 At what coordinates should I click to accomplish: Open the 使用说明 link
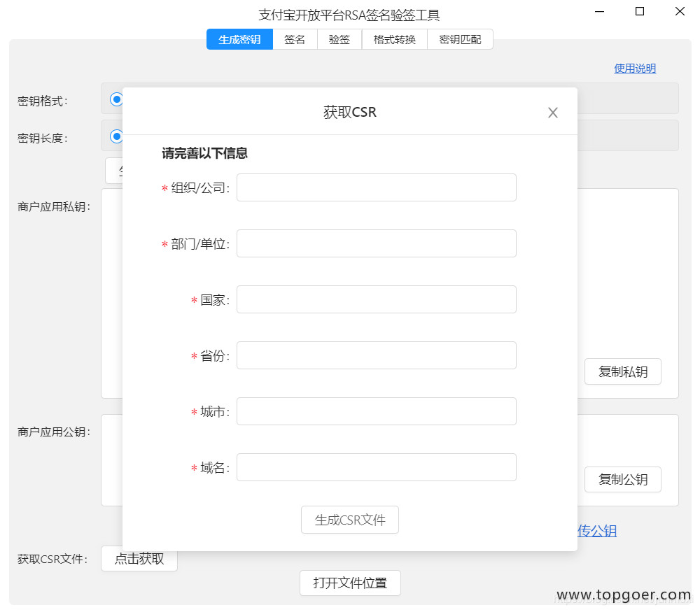[x=635, y=69]
